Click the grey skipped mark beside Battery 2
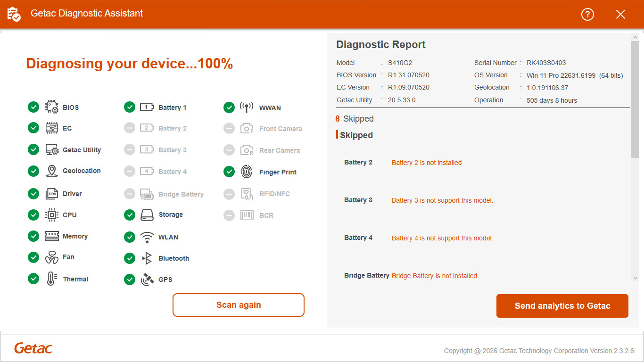Image resolution: width=644 pixels, height=362 pixels. tap(130, 128)
